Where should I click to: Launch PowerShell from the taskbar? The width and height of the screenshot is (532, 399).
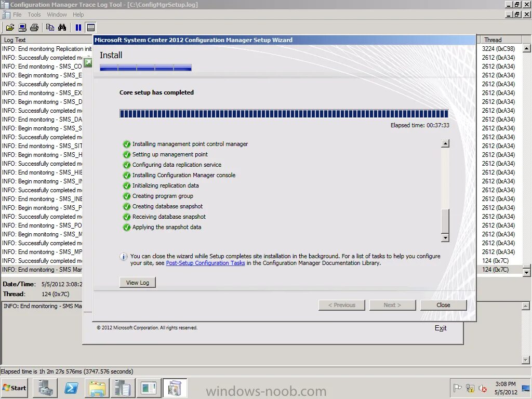pos(71,388)
